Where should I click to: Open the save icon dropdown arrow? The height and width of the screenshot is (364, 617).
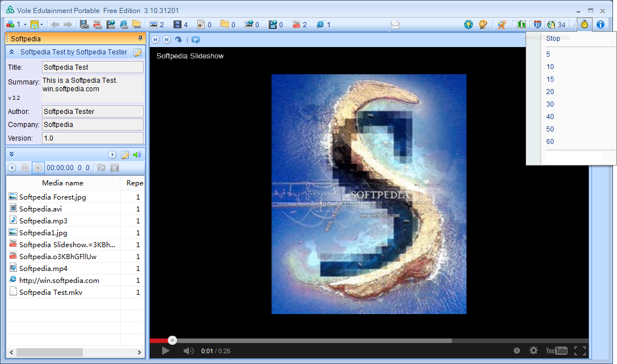[41, 25]
